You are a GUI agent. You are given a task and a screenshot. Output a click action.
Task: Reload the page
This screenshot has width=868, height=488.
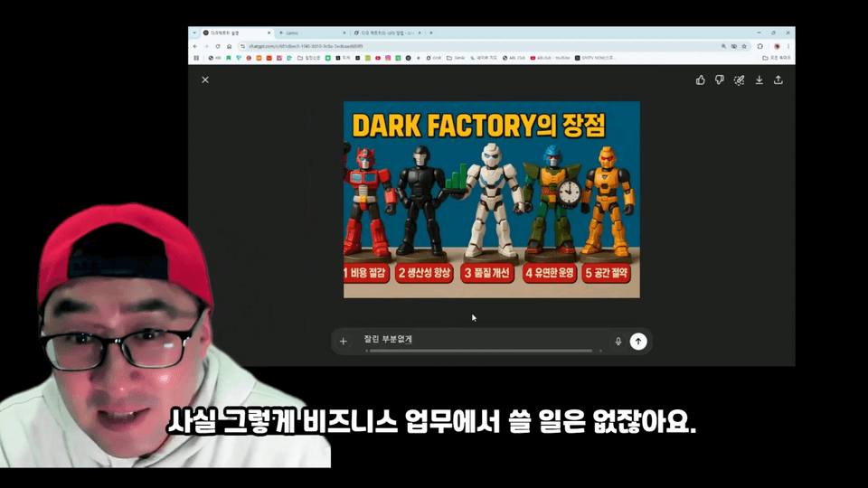tap(218, 46)
